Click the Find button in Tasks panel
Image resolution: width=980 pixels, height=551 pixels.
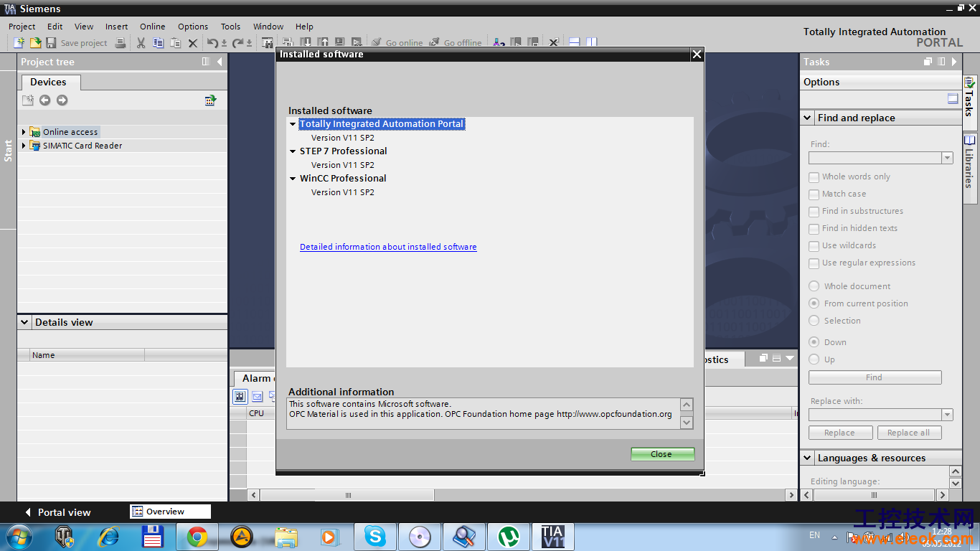[875, 377]
